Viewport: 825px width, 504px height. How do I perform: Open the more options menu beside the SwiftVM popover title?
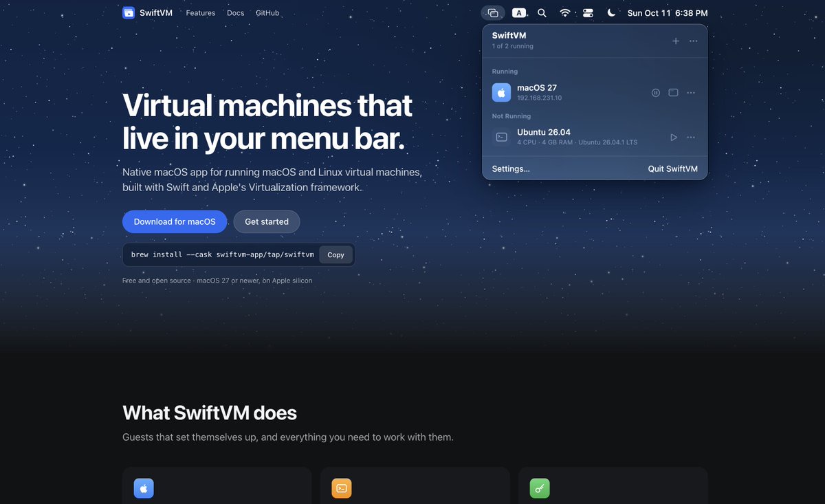pyautogui.click(x=693, y=41)
